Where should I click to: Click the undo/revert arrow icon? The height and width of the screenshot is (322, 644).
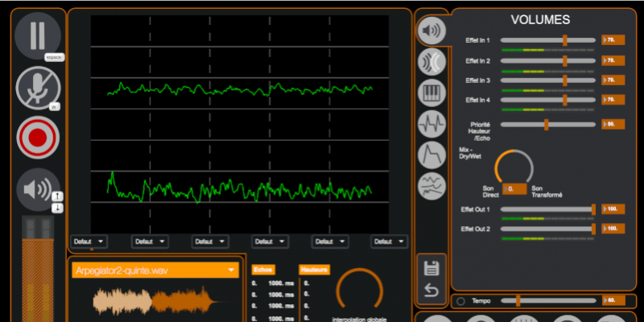pyautogui.click(x=431, y=291)
